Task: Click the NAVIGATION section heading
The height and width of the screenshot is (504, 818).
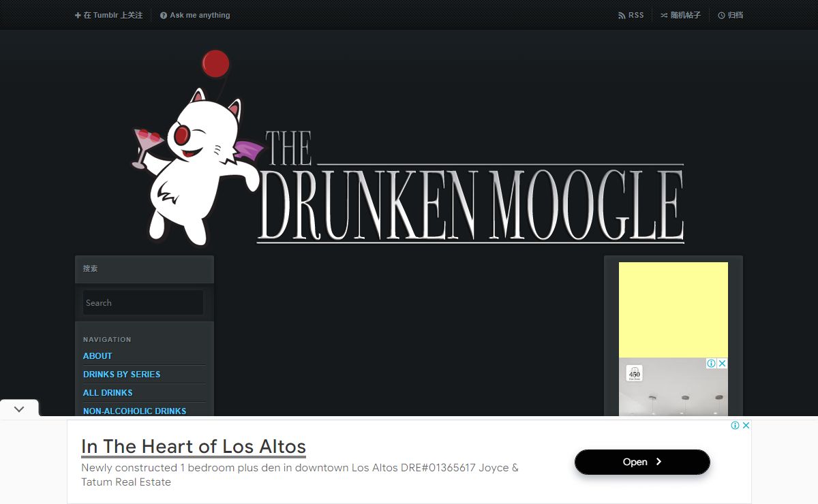Action: 107,339
